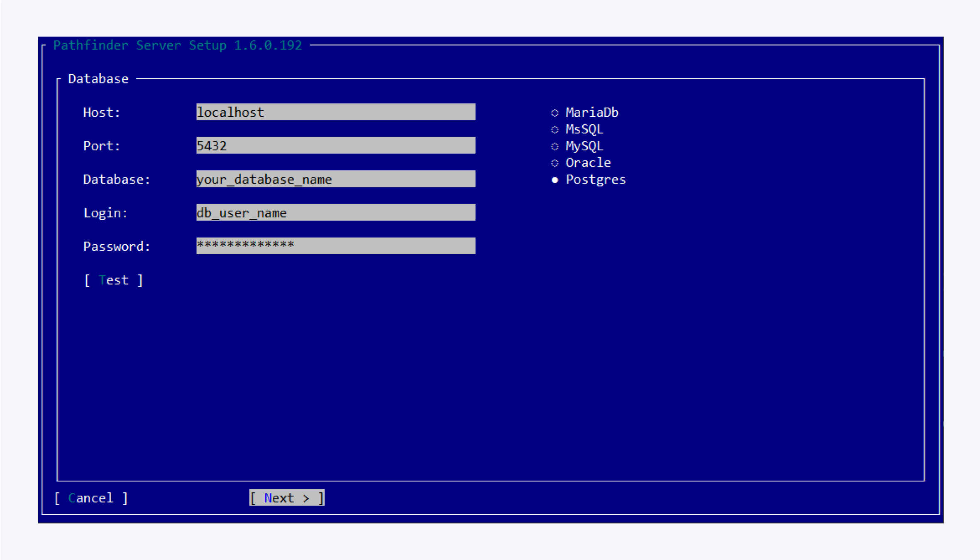
Task: Click the Next button to continue
Action: pos(286,498)
